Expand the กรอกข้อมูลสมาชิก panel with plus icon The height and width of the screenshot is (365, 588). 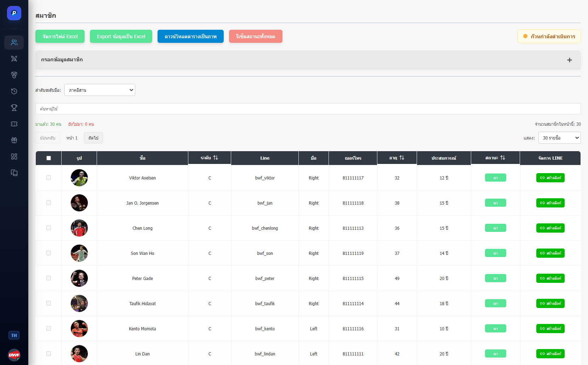[x=569, y=60]
